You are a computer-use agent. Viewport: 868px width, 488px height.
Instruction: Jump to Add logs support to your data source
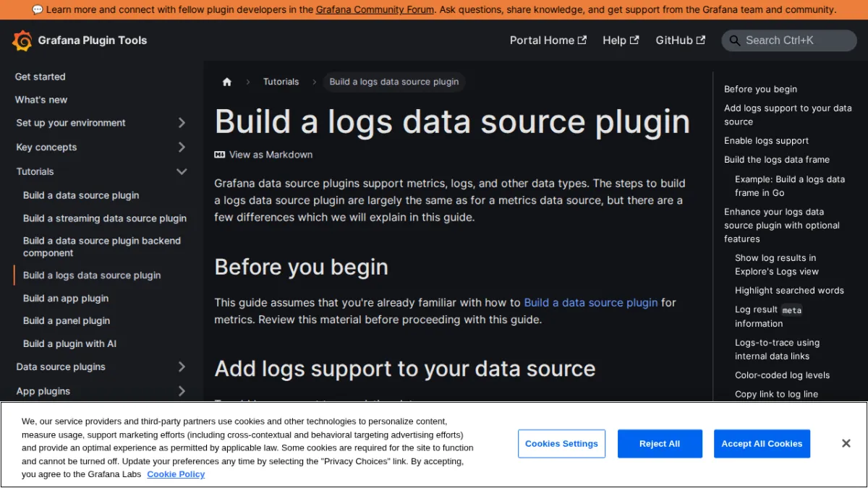click(x=788, y=115)
